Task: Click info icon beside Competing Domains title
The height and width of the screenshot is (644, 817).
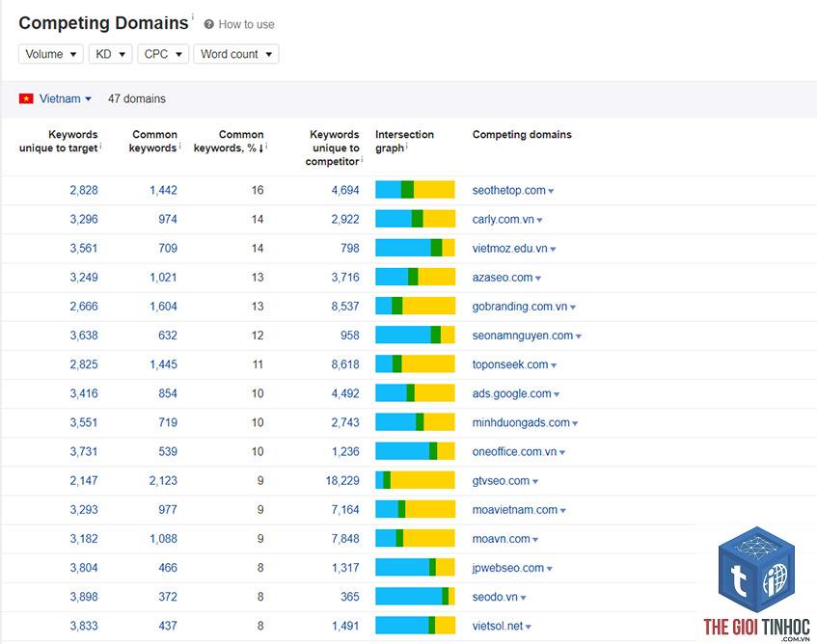Action: [x=193, y=16]
